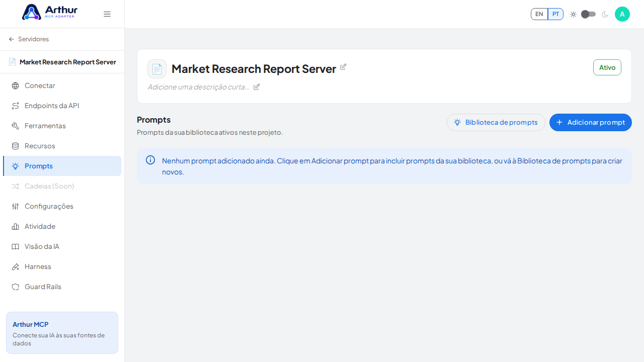Click the Arthur MCP Adapter logo
The height and width of the screenshot is (362, 644).
coord(50,12)
